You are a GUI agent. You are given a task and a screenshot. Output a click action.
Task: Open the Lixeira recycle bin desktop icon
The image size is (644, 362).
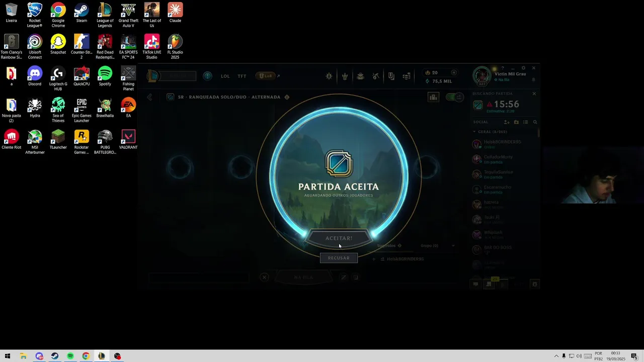coord(11,13)
